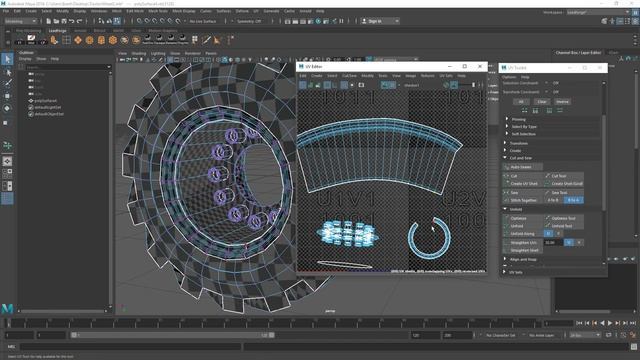Open the Lighting menu in viewport panel
Viewport: 640px width, 360px height.
coord(158,53)
